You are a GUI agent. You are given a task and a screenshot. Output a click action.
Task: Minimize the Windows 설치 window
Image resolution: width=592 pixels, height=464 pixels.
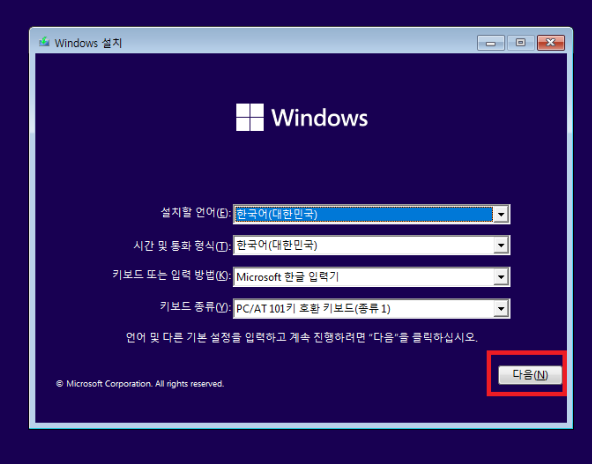coord(491,43)
